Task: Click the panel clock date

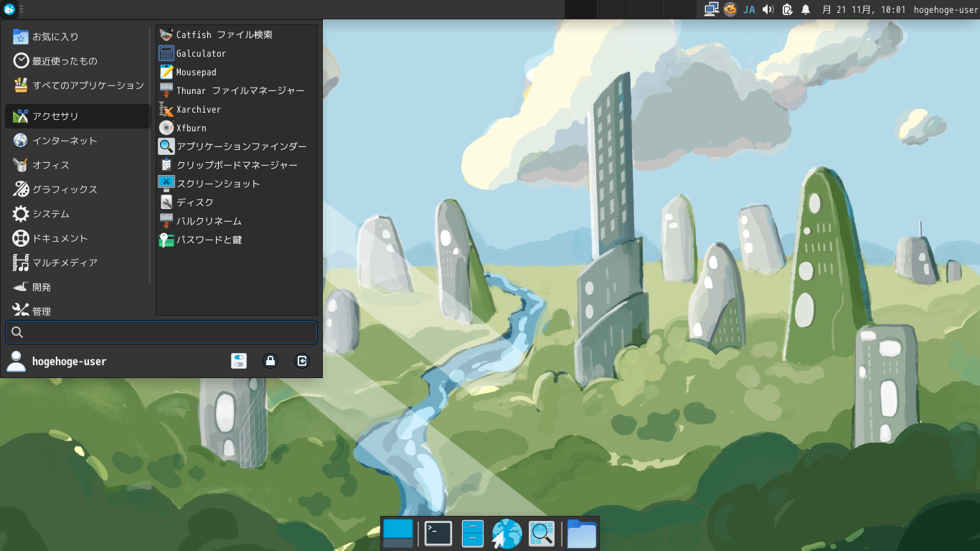Action: tap(863, 9)
